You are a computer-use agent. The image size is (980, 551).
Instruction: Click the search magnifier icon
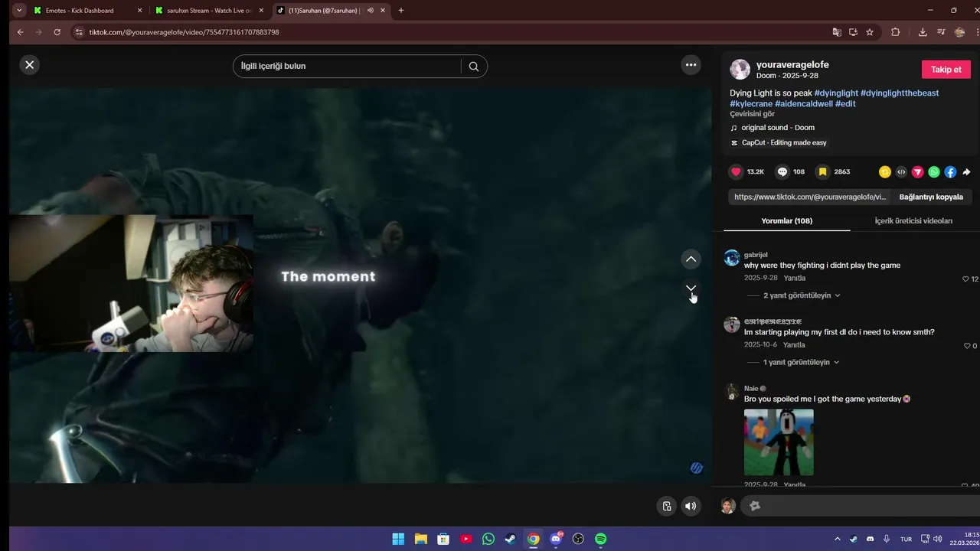coord(474,67)
